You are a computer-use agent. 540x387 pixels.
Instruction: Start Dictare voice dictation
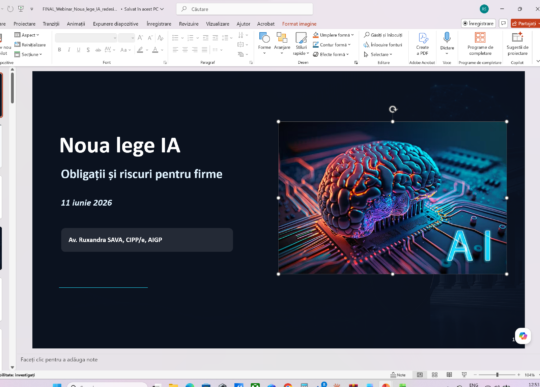(x=447, y=43)
